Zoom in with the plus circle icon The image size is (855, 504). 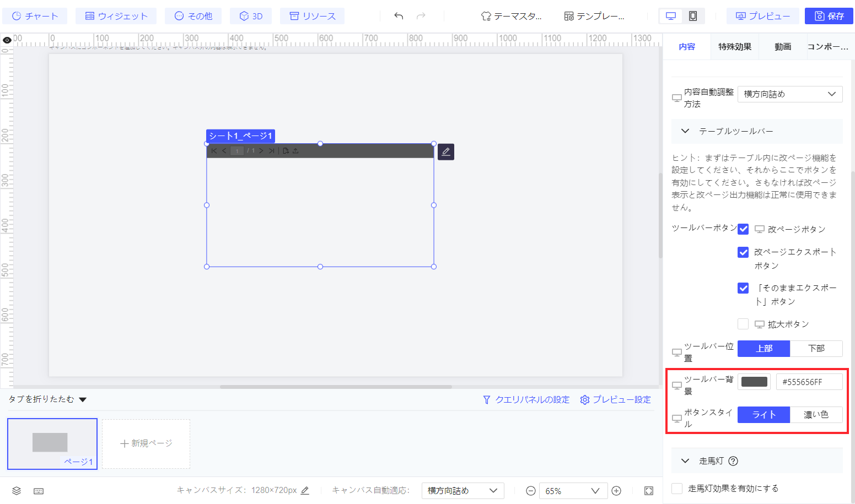tap(617, 491)
